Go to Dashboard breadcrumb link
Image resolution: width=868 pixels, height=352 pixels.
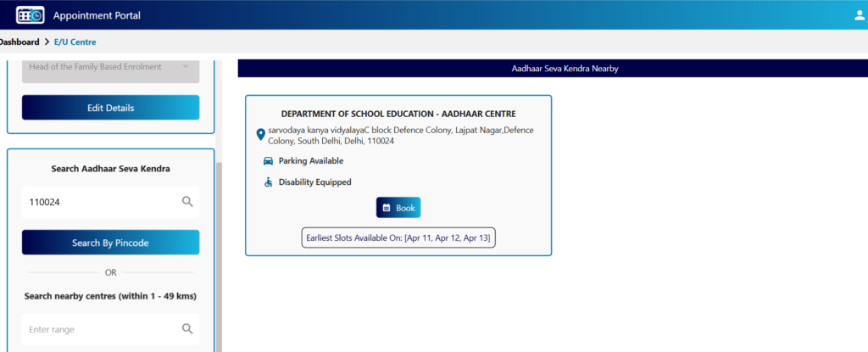pyautogui.click(x=19, y=42)
